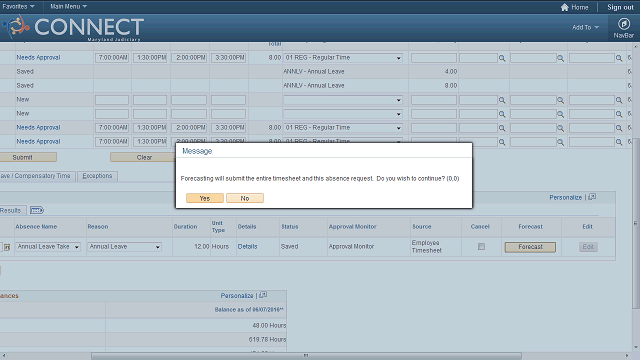The height and width of the screenshot is (360, 640).
Task: Clear the timesheet entries
Action: coord(143,157)
